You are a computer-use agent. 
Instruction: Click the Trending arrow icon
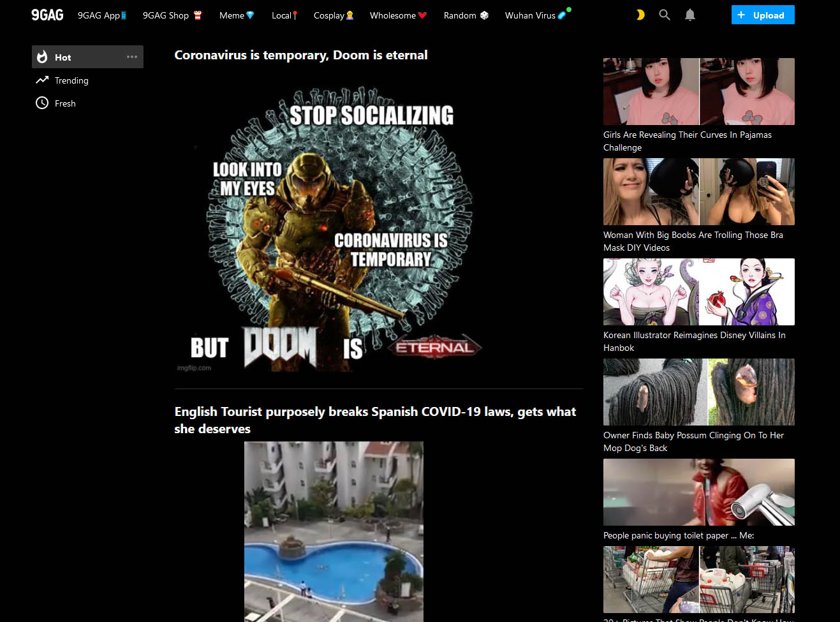coord(42,80)
